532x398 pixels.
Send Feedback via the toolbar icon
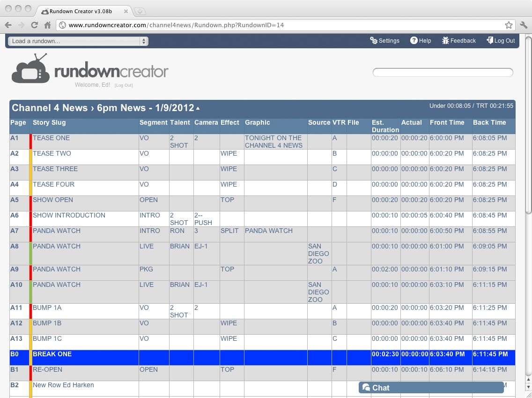coord(458,41)
